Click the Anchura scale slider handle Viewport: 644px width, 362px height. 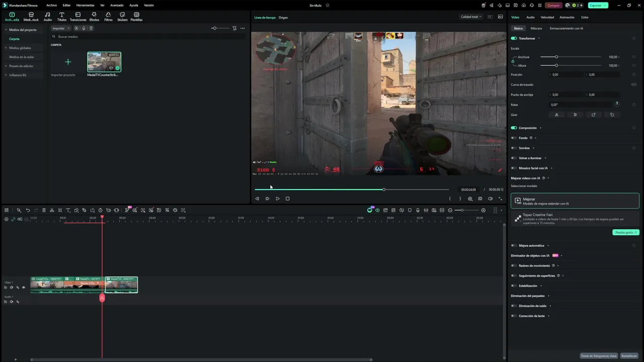point(556,57)
